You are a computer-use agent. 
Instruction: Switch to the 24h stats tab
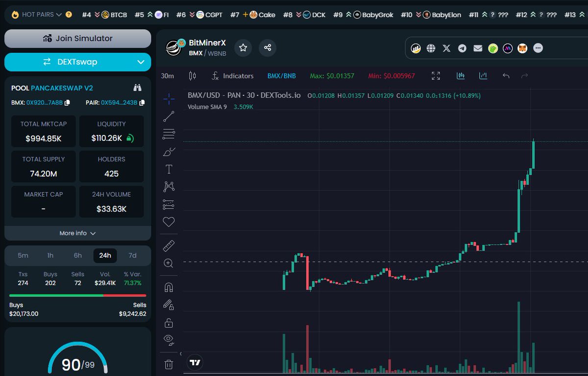click(104, 255)
